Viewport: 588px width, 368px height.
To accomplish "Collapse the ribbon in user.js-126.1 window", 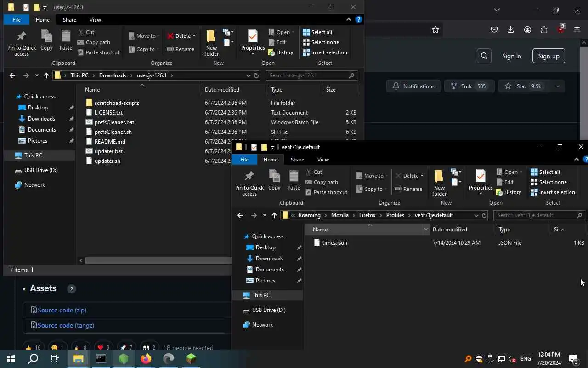I will click(x=348, y=19).
